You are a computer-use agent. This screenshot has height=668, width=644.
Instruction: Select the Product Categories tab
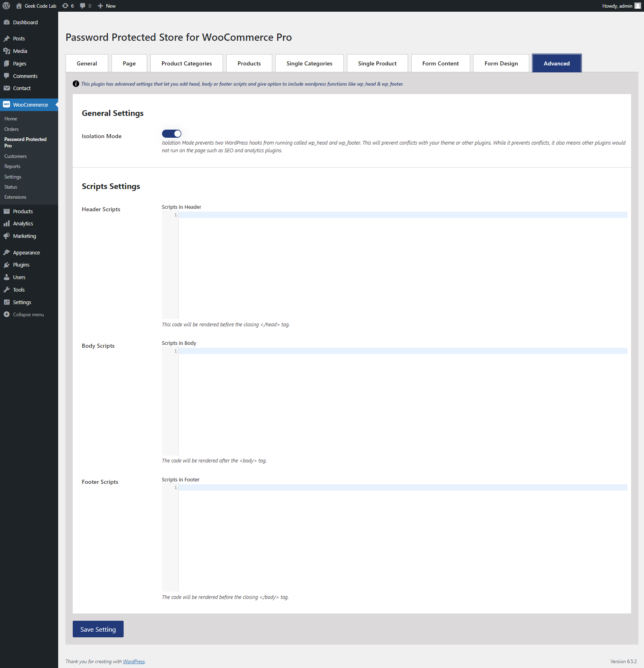[187, 63]
